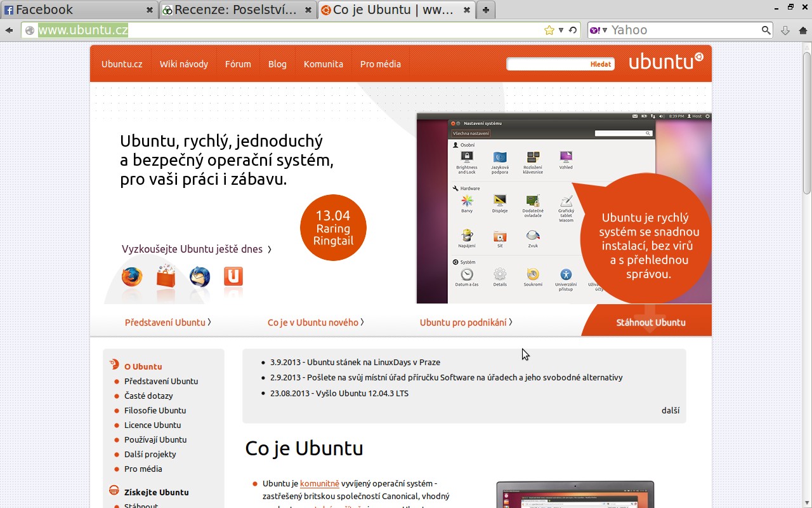The image size is (812, 508).
Task: Close the Recenze: Poselství tab
Action: 308,10
